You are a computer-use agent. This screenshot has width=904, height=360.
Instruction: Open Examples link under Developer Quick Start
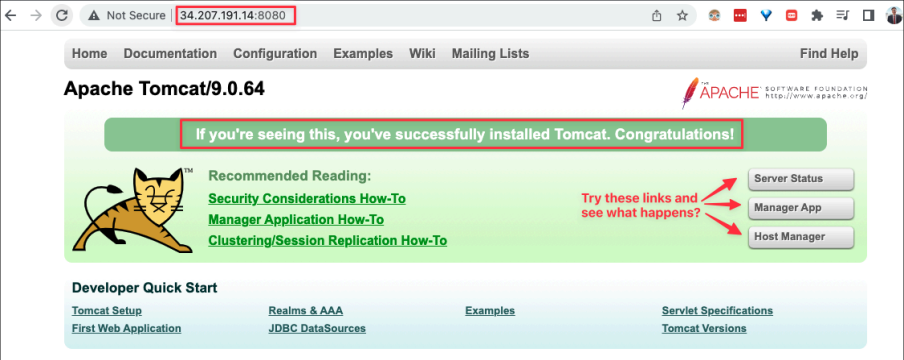[x=490, y=311]
